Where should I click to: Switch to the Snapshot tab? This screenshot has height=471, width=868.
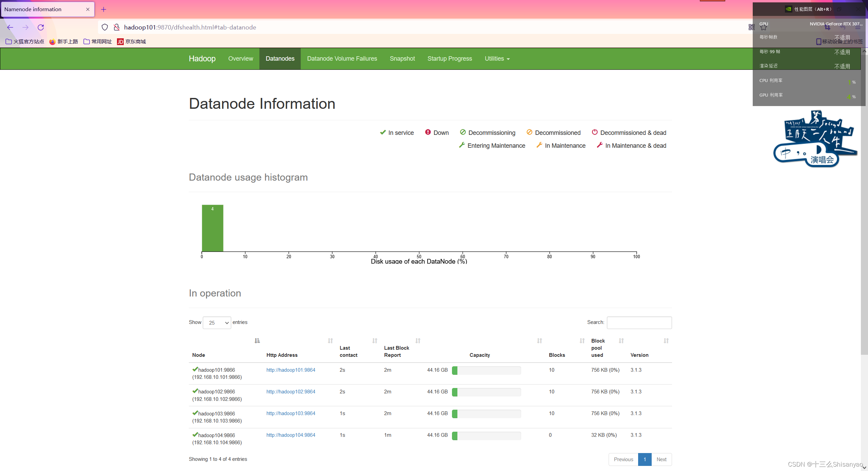(401, 58)
